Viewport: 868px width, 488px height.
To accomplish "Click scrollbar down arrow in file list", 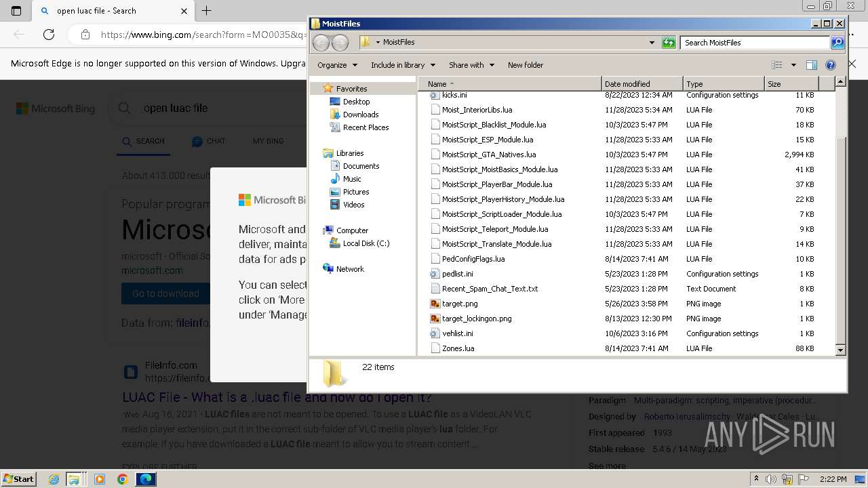I will (840, 350).
